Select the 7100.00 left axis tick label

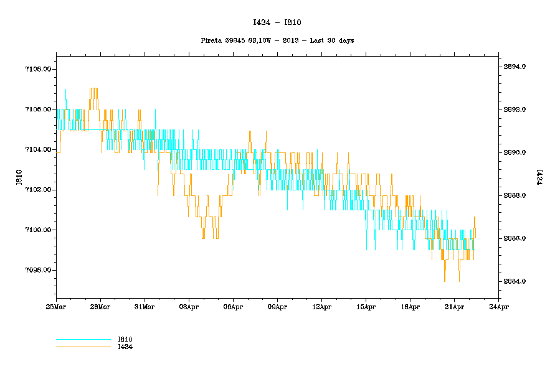coord(37,230)
